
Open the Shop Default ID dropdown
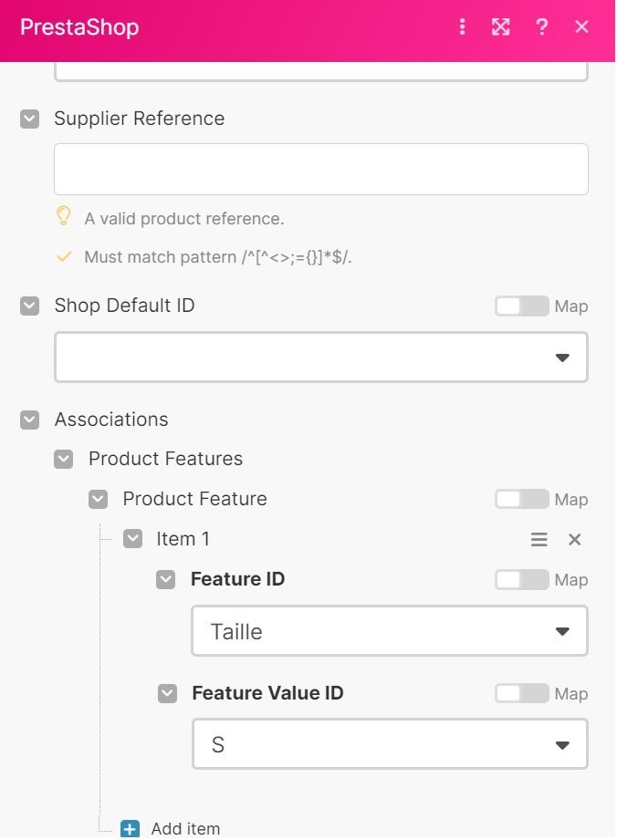[x=321, y=357]
